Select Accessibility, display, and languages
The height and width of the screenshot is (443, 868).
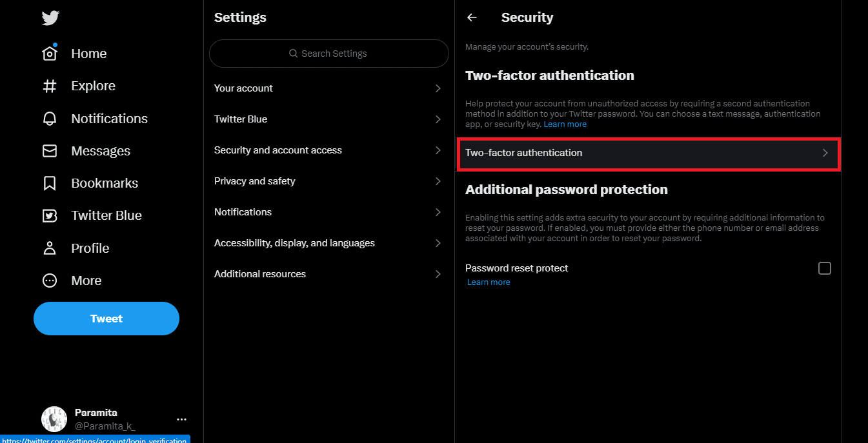click(329, 243)
